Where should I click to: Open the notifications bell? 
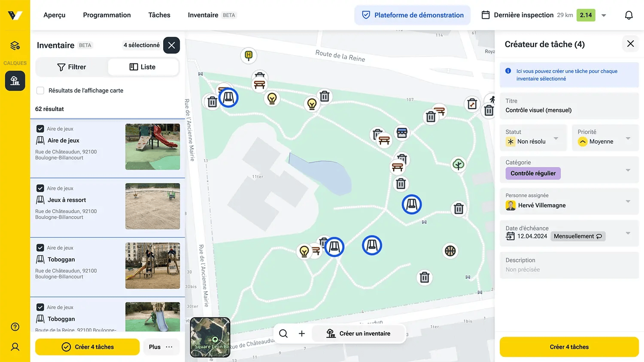click(629, 15)
